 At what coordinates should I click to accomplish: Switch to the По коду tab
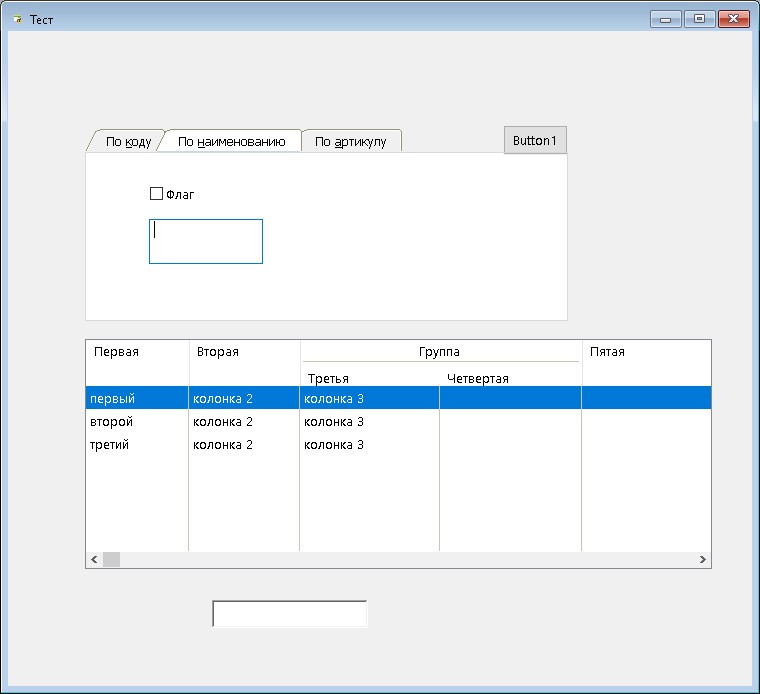coord(127,142)
